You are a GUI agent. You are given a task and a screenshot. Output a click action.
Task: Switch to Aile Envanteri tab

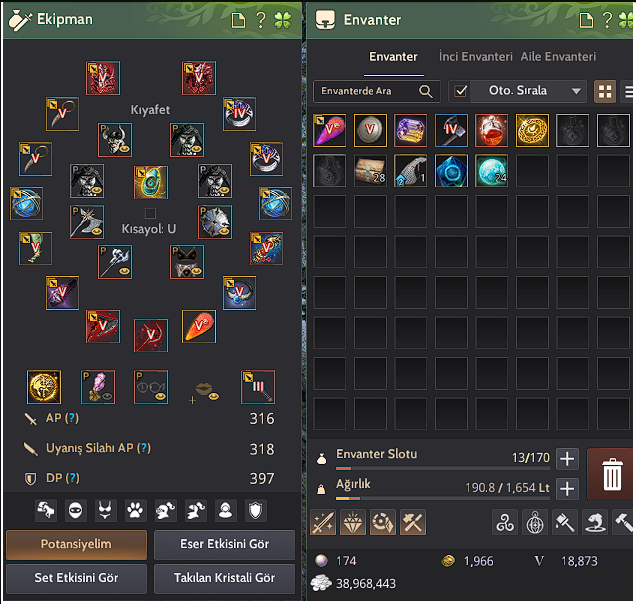click(558, 56)
